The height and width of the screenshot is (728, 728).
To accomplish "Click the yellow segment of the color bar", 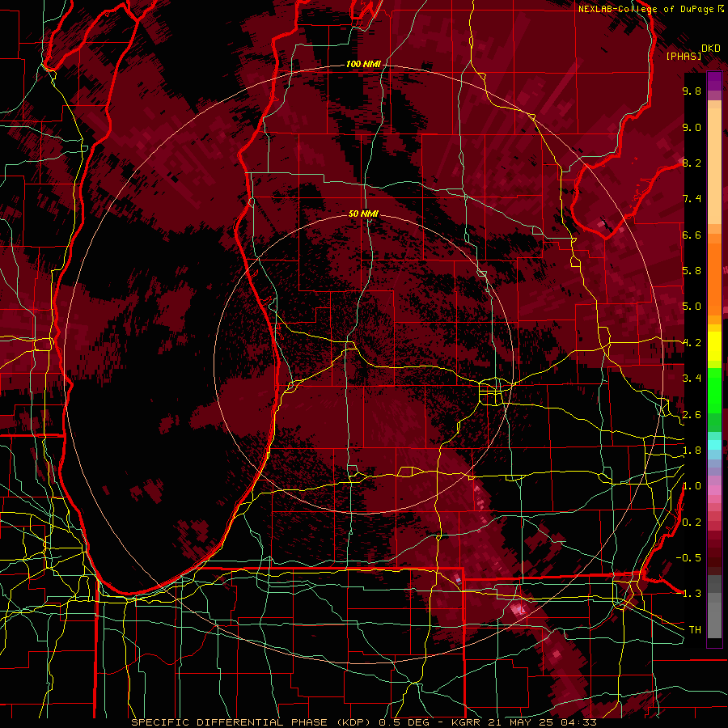I will point(714,346).
